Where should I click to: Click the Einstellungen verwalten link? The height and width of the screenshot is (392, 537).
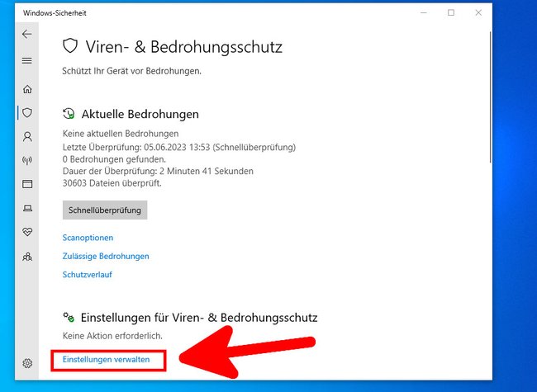click(x=107, y=360)
